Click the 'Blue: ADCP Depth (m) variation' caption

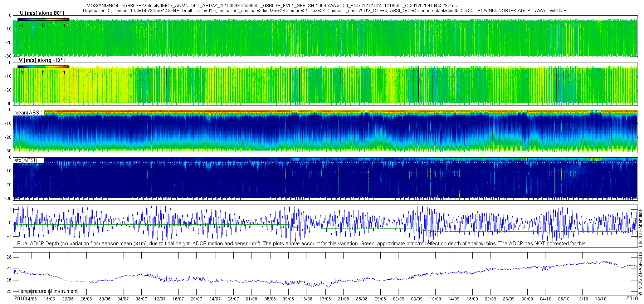[302, 244]
